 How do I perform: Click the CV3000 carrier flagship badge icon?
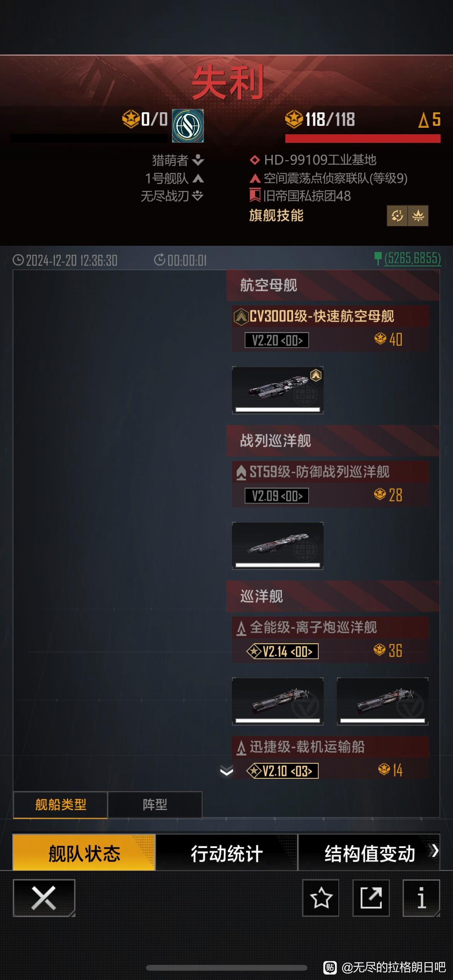pos(241,317)
